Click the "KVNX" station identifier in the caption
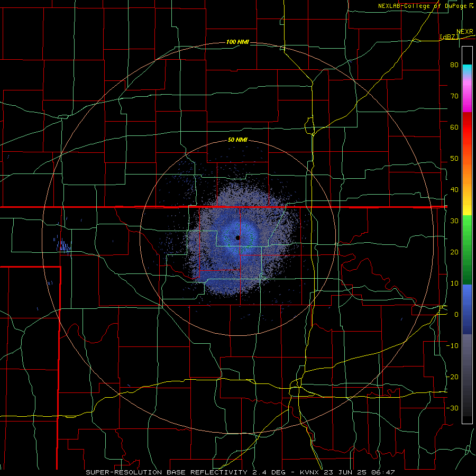This screenshot has width=476, height=476. tap(309, 472)
